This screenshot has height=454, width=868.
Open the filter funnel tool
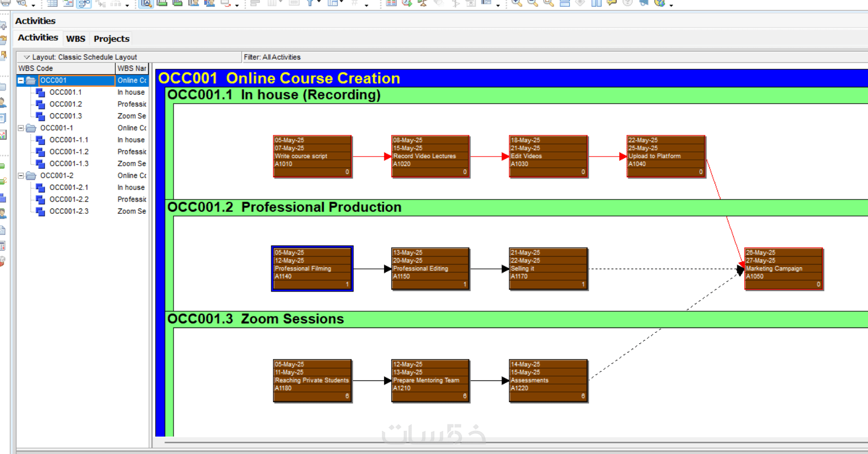[310, 3]
